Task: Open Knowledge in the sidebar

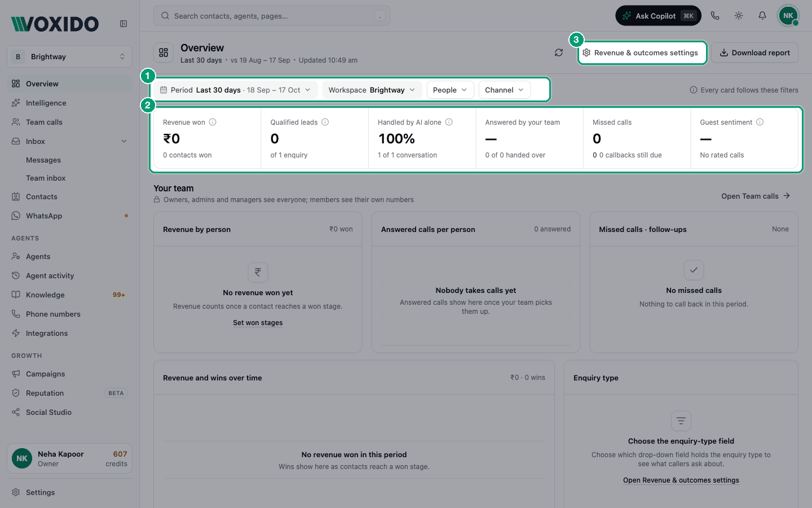Action: (x=70, y=295)
